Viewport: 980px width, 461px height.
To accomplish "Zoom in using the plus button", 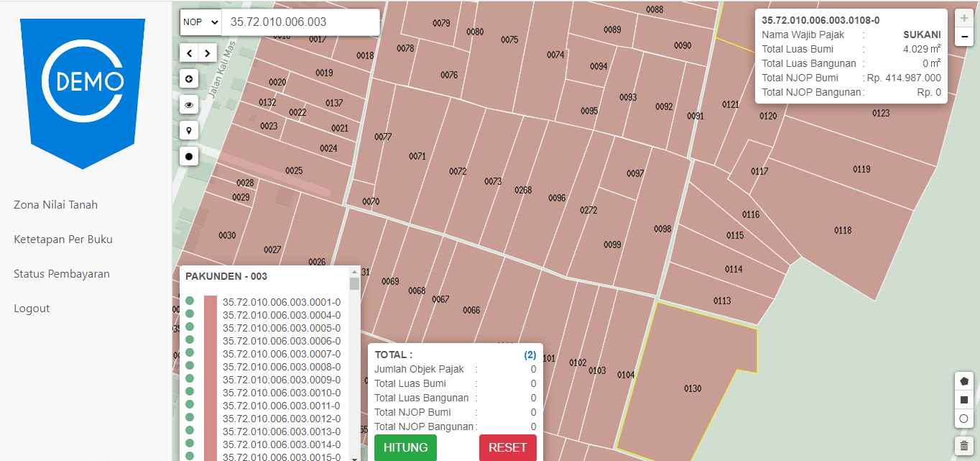I will [x=963, y=17].
